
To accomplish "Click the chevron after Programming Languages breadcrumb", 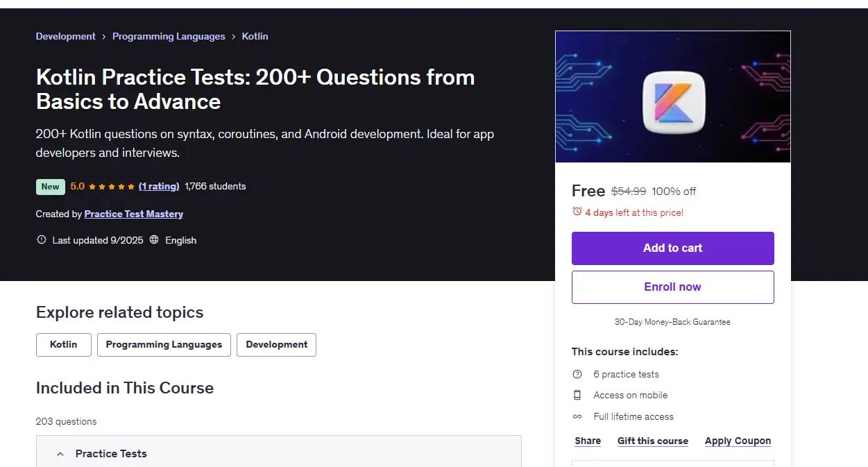I will pos(234,37).
